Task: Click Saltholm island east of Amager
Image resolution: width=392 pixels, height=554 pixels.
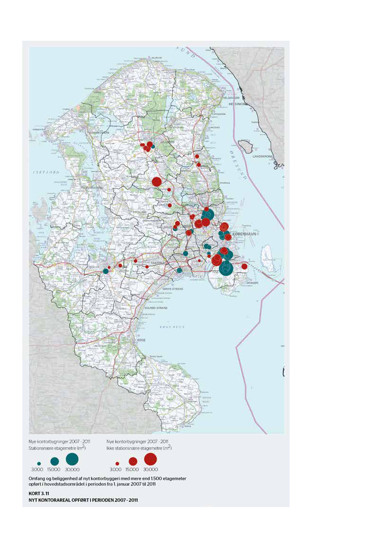Action: pos(268,258)
